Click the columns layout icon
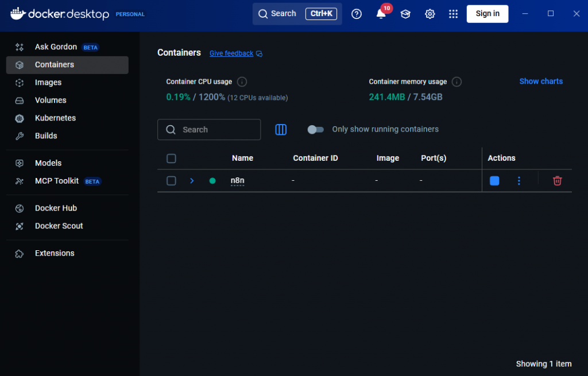The width and height of the screenshot is (588, 376). [280, 129]
